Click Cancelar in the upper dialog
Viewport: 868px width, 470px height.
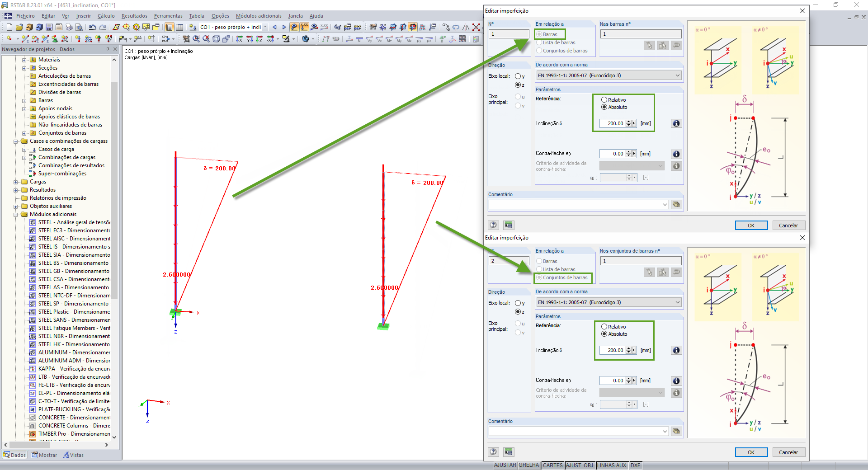[x=788, y=226]
